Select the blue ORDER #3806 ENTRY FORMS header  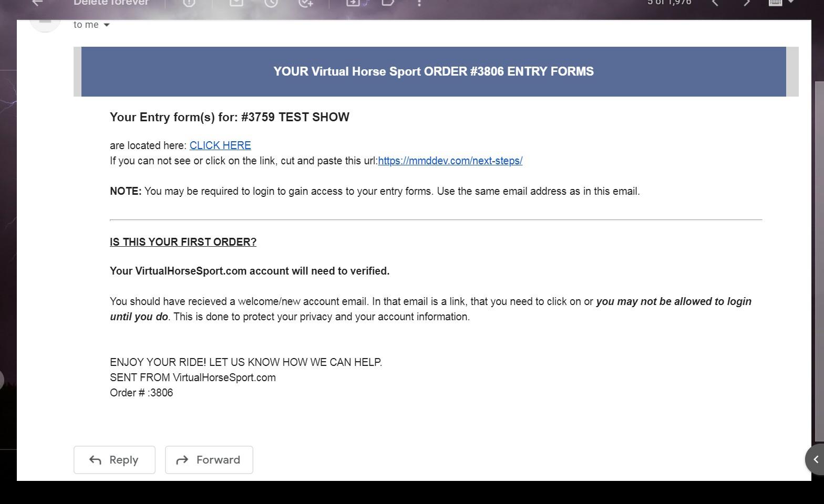pyautogui.click(x=434, y=71)
